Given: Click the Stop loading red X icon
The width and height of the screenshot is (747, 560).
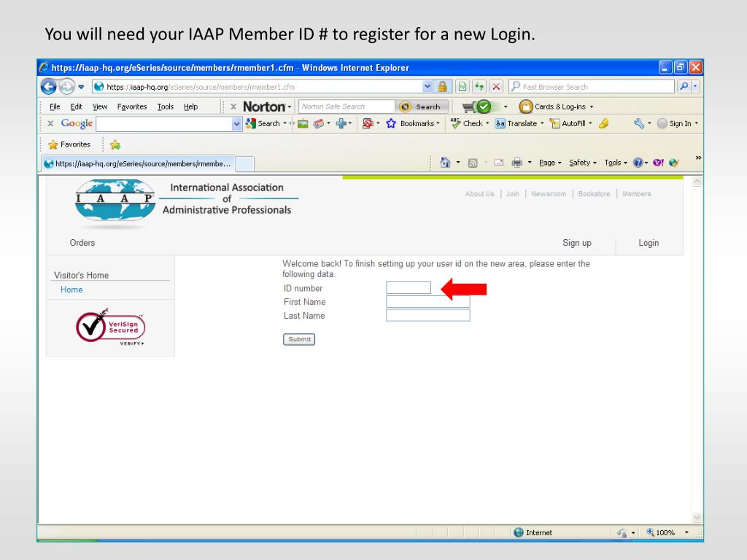Looking at the screenshot, I should tap(496, 87).
